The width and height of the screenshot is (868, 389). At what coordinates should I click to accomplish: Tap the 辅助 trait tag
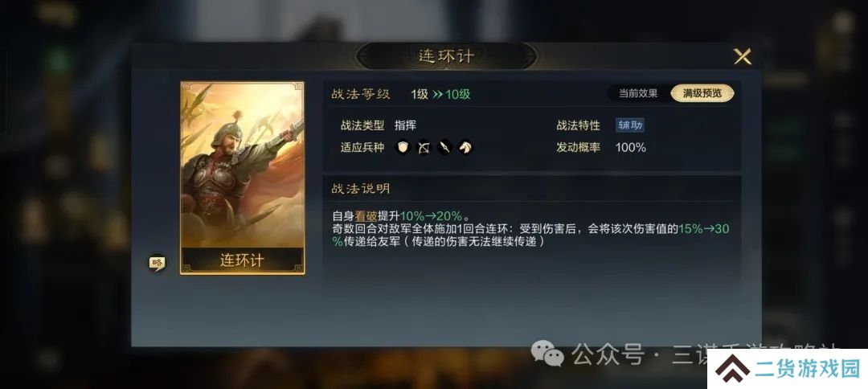(630, 125)
